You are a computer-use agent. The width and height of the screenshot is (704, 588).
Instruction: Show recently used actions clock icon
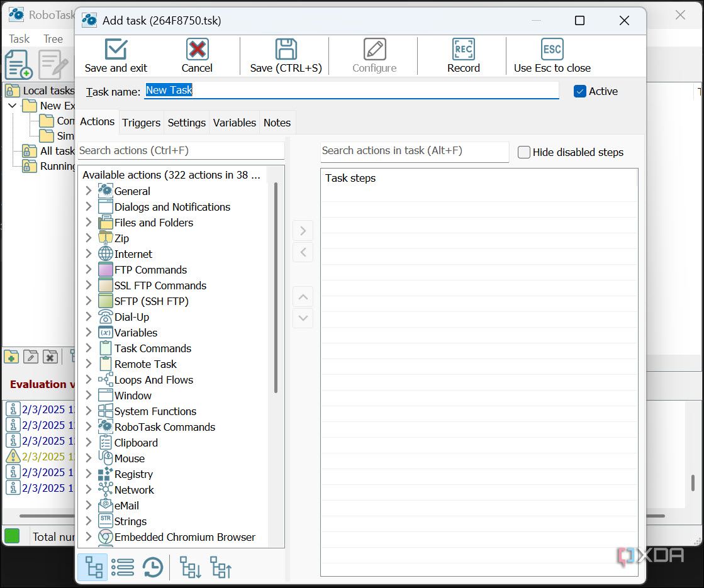point(153,567)
